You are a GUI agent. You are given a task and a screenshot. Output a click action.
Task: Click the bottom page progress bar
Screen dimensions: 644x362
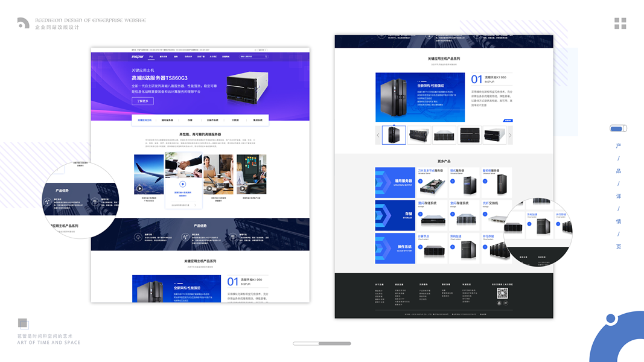click(x=322, y=343)
